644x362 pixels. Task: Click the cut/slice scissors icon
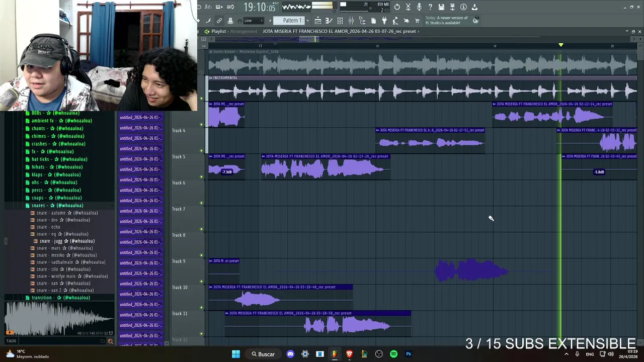pos(408,7)
